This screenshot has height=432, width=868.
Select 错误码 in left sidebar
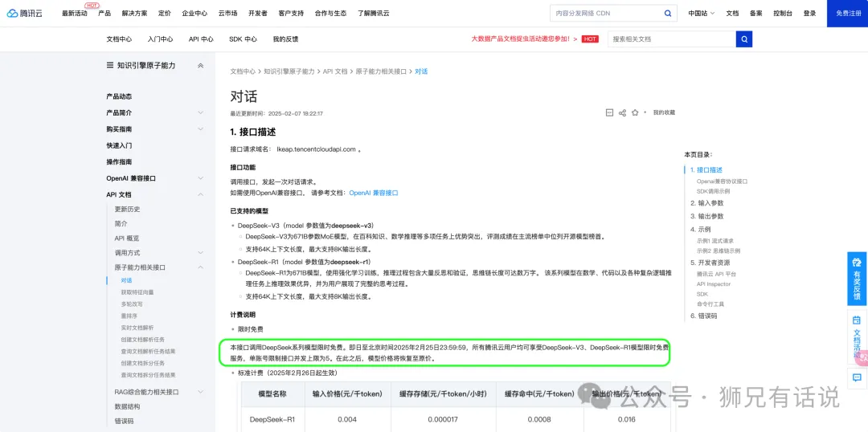[x=124, y=421]
